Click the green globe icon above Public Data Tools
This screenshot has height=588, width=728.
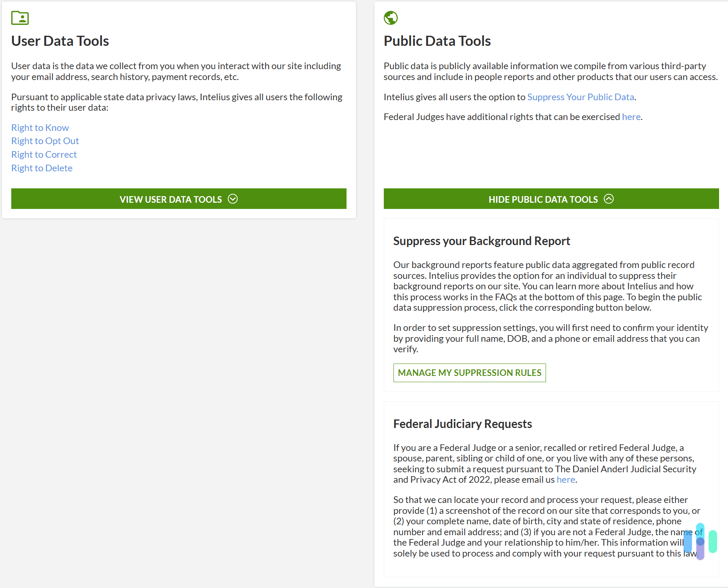pos(390,17)
